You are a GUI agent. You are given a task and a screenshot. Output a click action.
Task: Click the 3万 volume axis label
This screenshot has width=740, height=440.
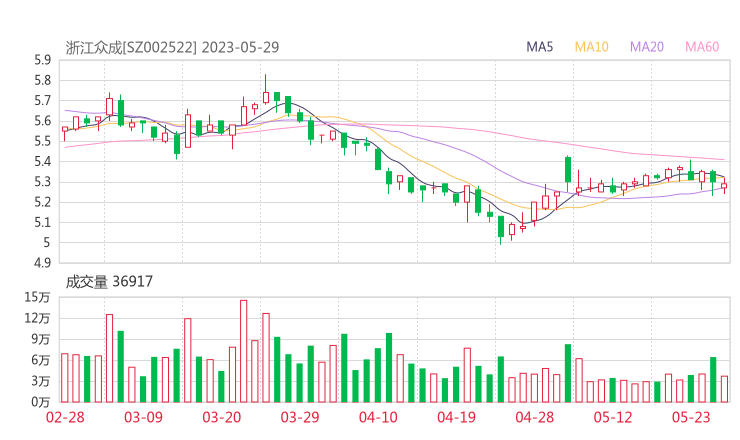pyautogui.click(x=41, y=381)
